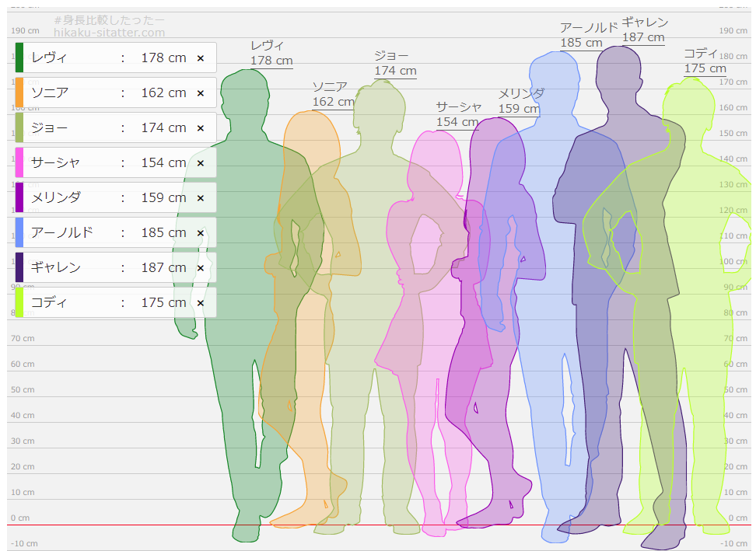Click the ギャレン name in the list
Image resolution: width=756 pixels, height=551 pixels.
[56, 267]
